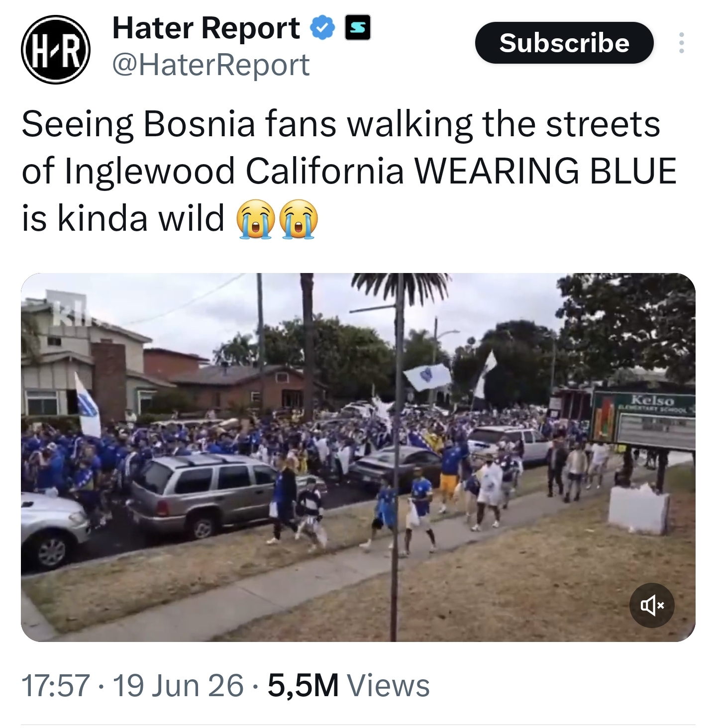Click the words WEARING BLUE in tweet

545,171
